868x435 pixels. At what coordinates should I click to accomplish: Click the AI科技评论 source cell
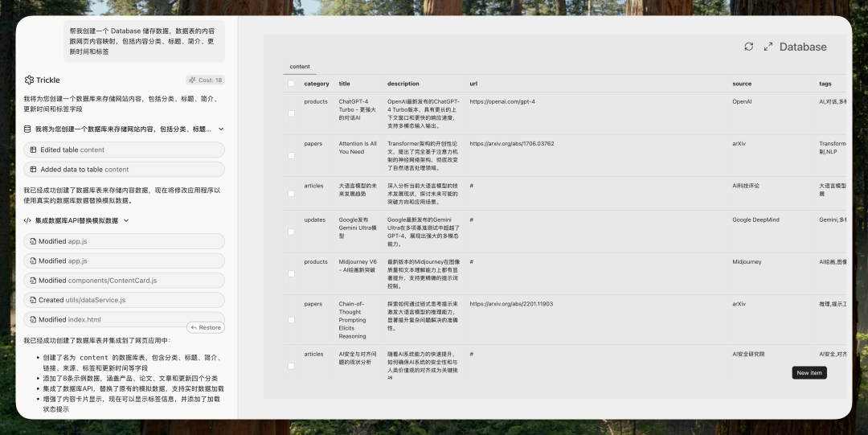click(746, 186)
